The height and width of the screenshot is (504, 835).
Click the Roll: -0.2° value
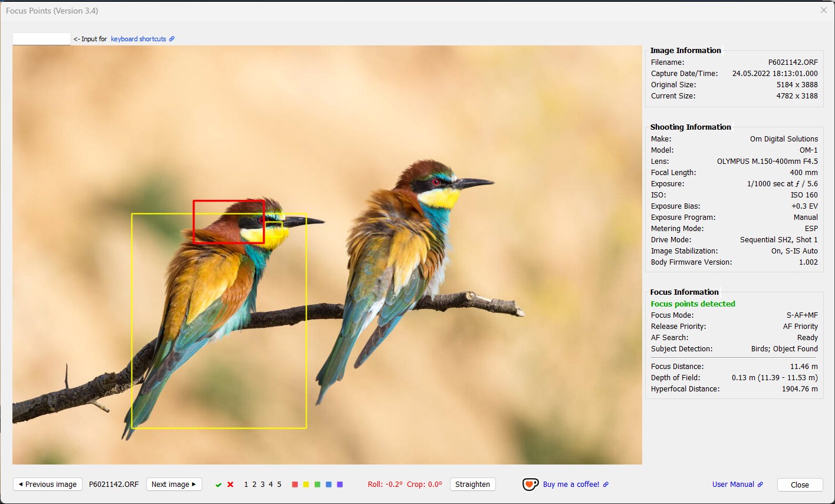[x=385, y=485]
